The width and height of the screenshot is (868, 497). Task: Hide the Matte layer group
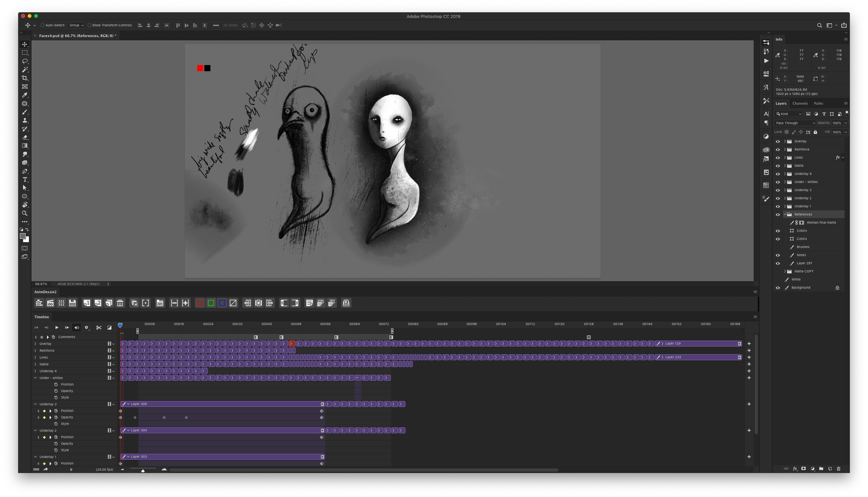coord(778,166)
